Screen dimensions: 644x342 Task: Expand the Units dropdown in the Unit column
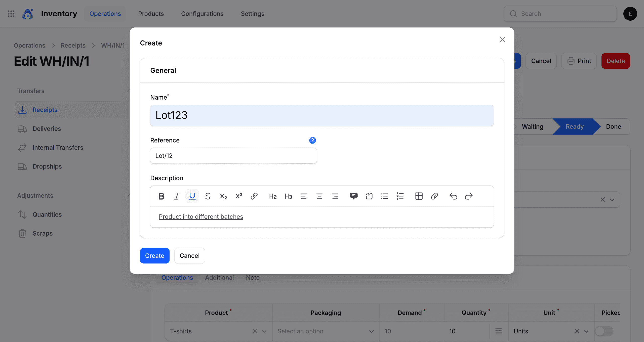point(586,331)
